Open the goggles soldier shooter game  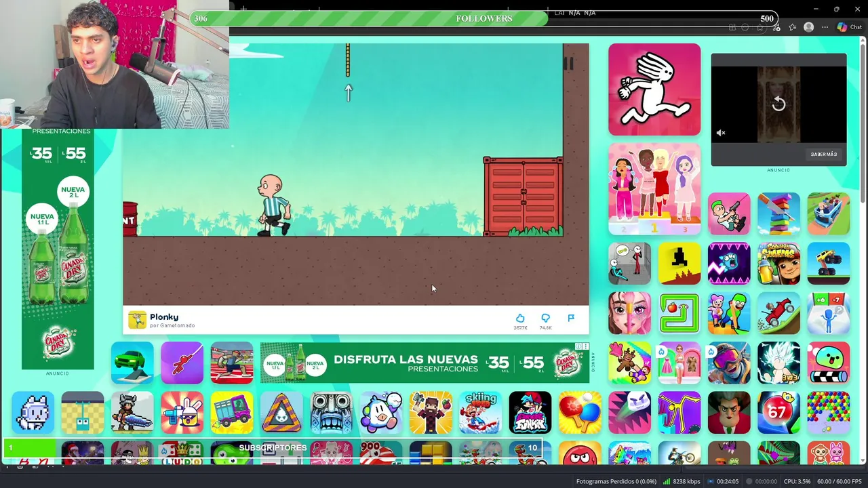729,363
